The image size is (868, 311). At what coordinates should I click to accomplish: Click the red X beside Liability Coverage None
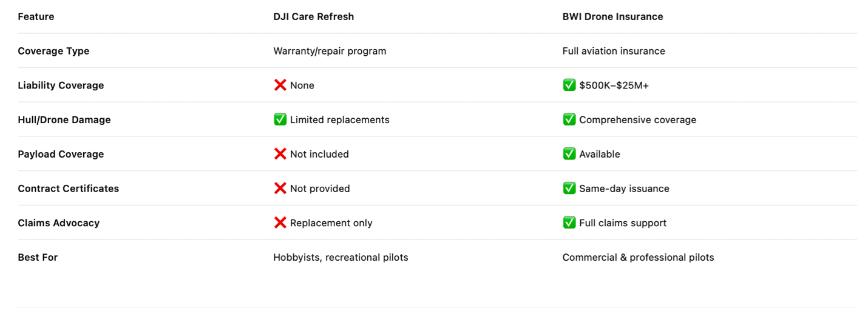[280, 85]
